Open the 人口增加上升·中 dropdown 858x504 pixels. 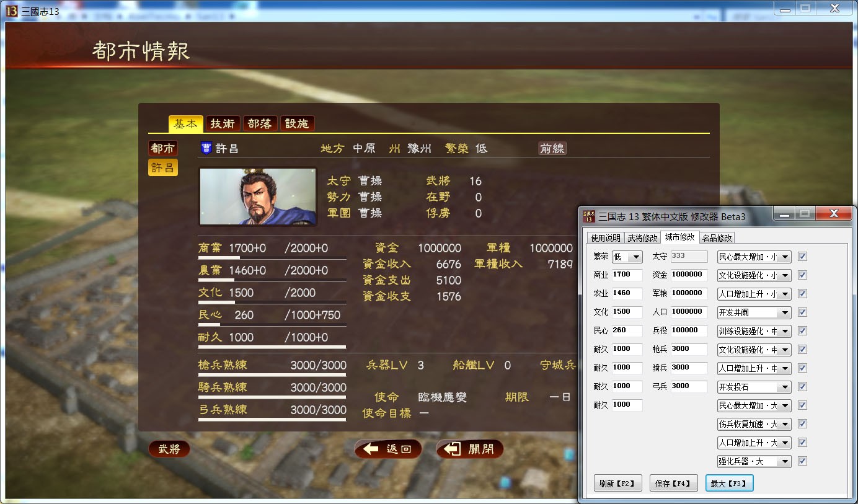pyautogui.click(x=754, y=368)
